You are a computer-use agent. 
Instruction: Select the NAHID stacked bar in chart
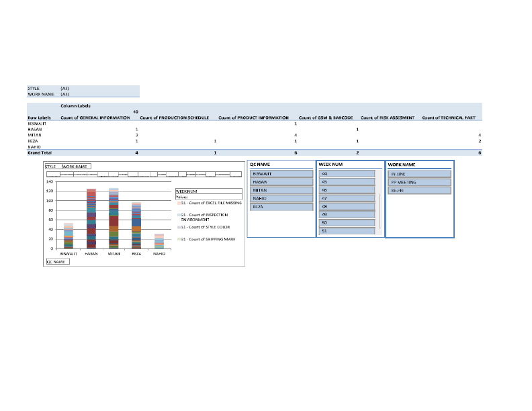pyautogui.click(x=159, y=241)
